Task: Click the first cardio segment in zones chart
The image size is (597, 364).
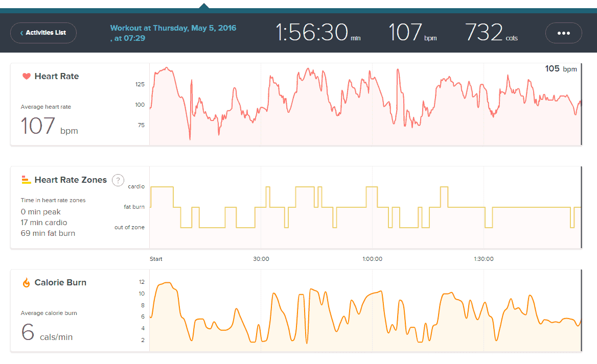Action: (x=162, y=187)
